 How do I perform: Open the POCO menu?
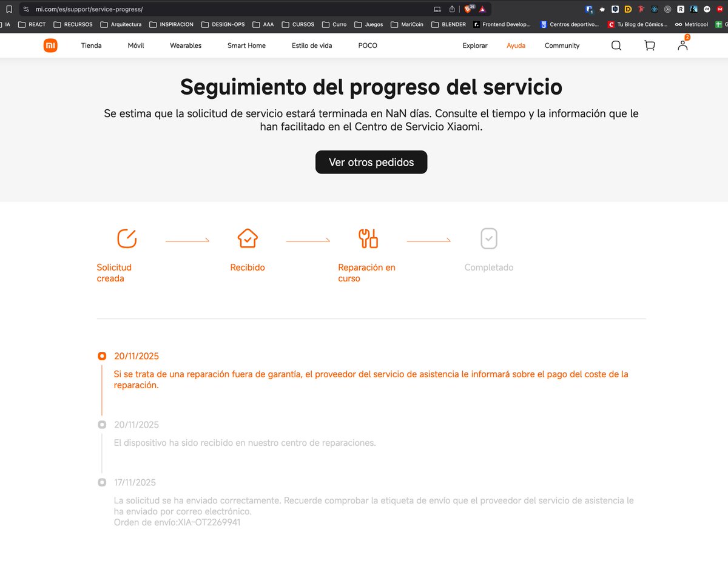tap(368, 45)
